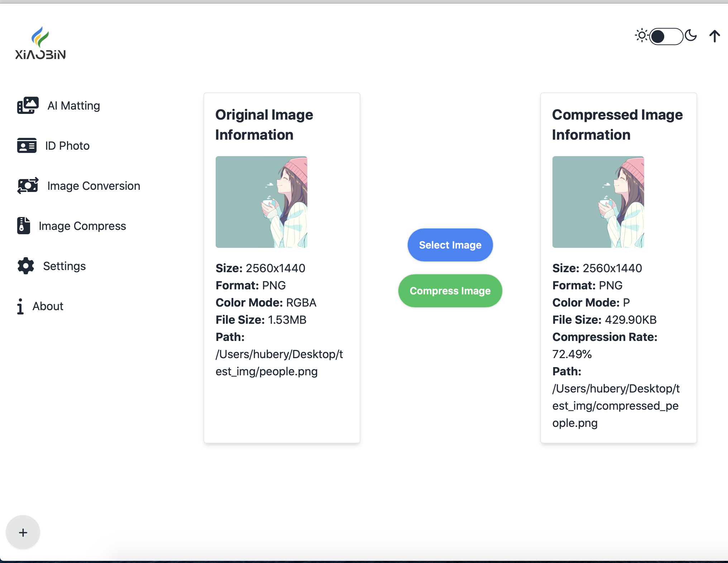Click the ID Photo card icon
The image size is (728, 563).
pos(27,146)
